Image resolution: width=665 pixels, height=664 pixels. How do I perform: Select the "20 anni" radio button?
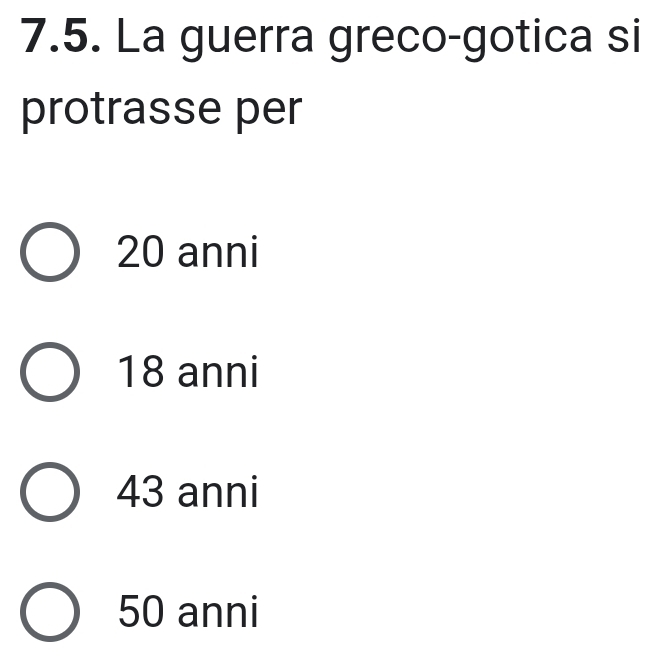(49, 254)
